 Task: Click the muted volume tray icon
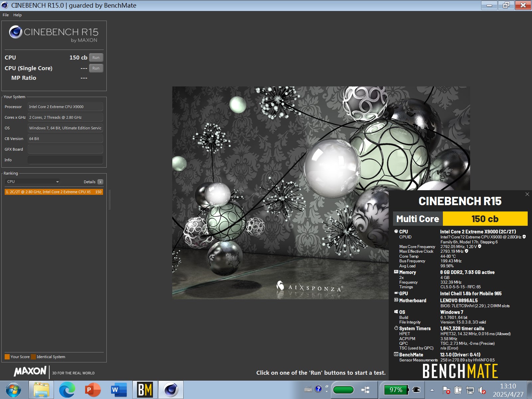482,390
